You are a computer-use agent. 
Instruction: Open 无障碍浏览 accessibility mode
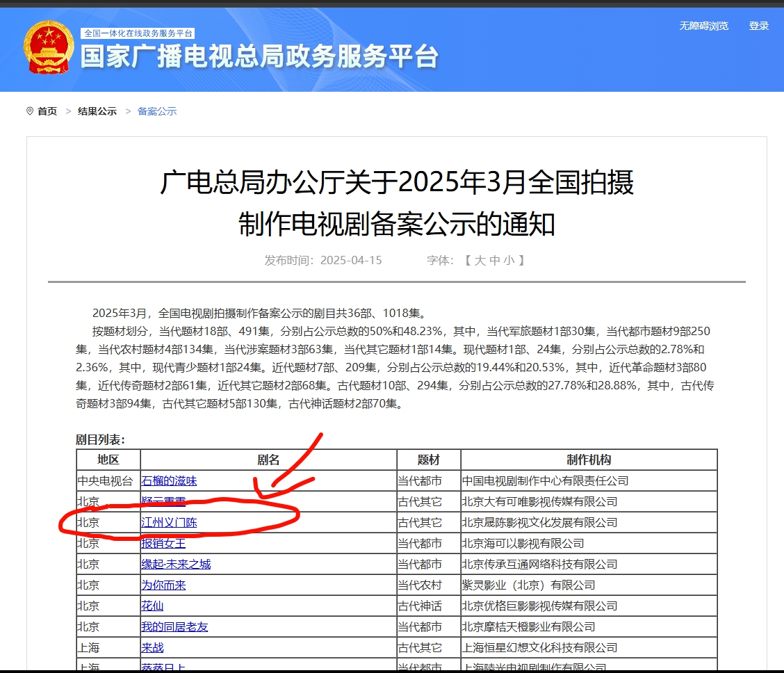[x=703, y=26]
